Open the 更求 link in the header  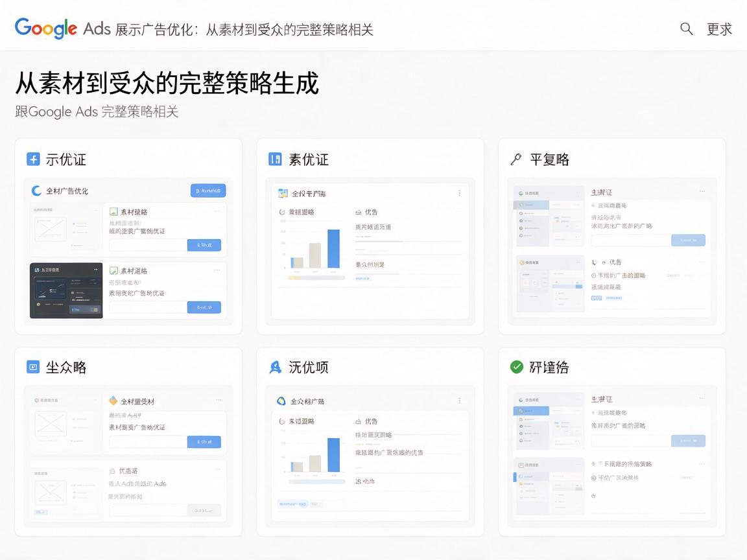pos(719,29)
